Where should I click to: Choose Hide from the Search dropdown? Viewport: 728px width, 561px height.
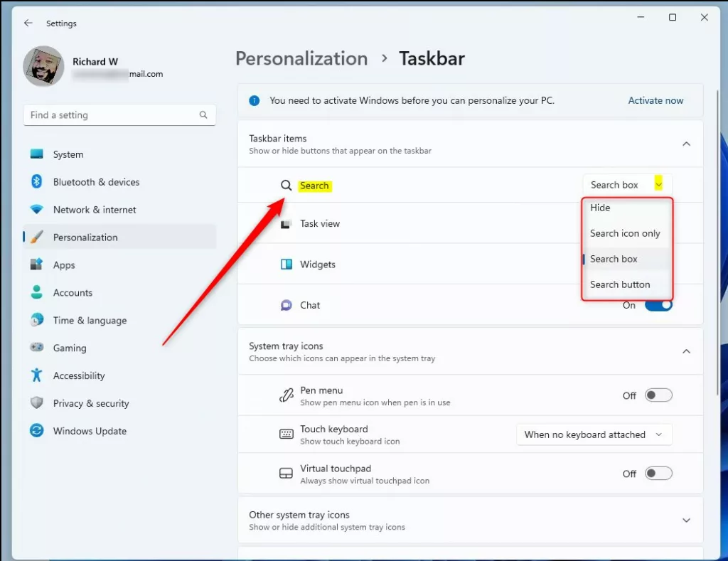(599, 208)
